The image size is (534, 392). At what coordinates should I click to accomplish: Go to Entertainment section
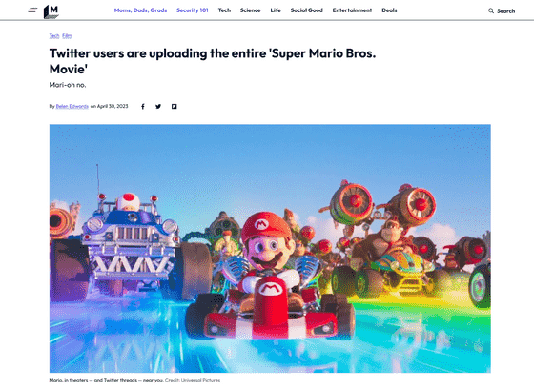352,10
